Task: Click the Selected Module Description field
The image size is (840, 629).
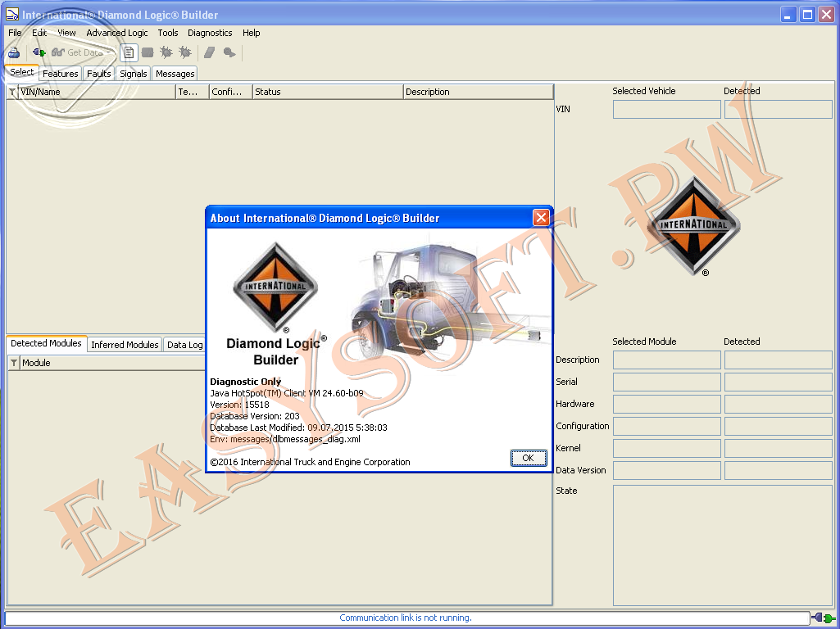Action: 667,360
